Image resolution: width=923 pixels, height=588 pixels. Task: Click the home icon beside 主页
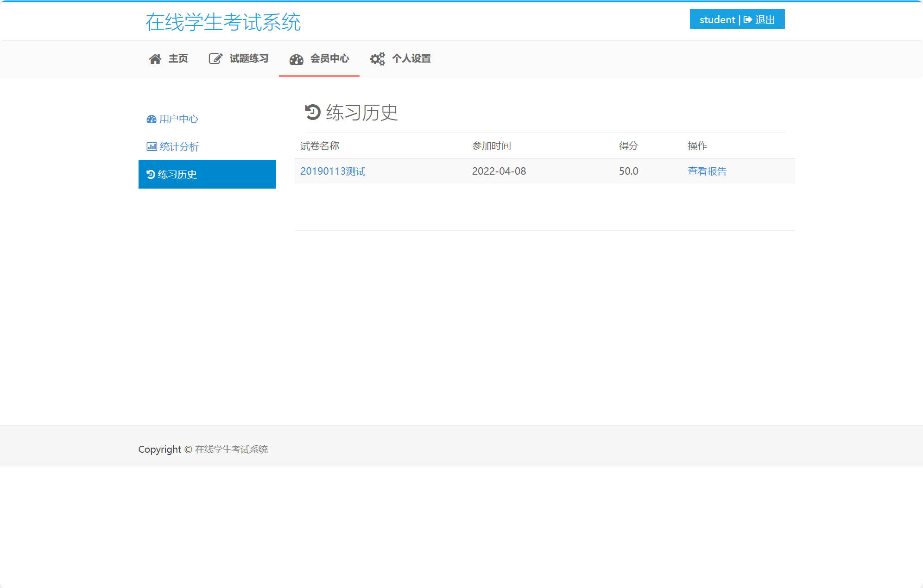(x=155, y=58)
